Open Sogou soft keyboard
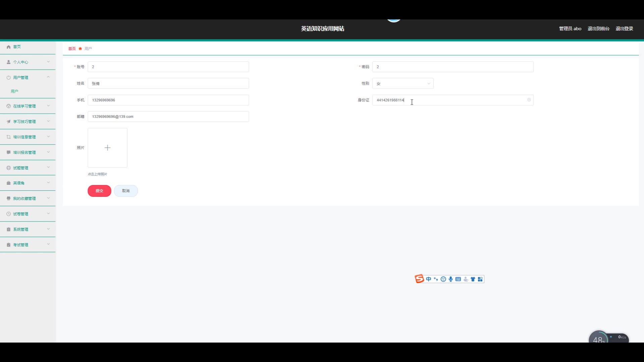The width and height of the screenshot is (644, 362). (x=458, y=279)
